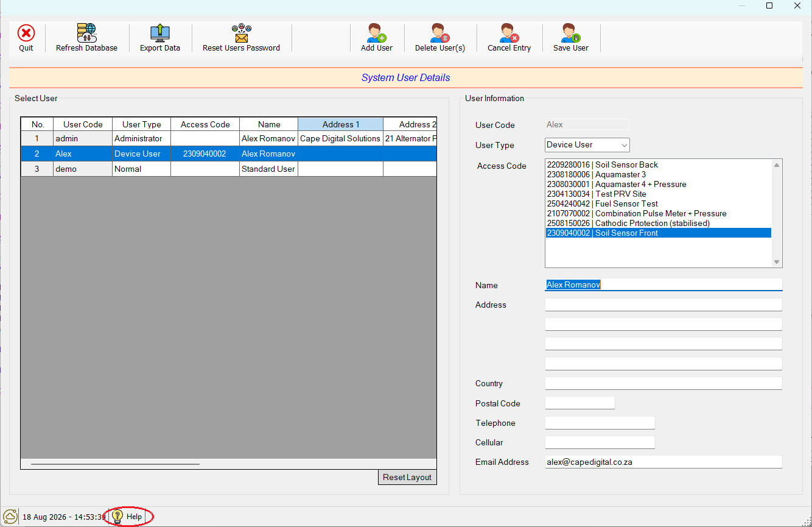Click access code cell 2309040002
Viewport: 812px width, 527px height.
click(x=205, y=154)
